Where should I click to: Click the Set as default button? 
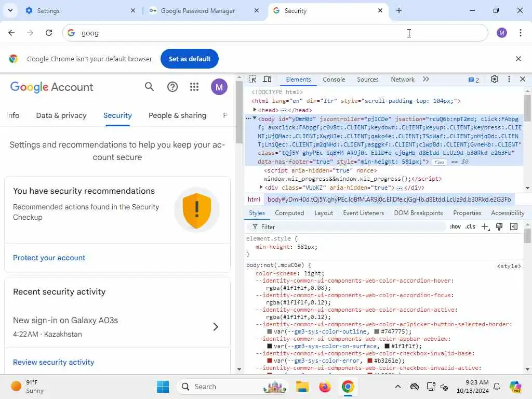tap(189, 59)
